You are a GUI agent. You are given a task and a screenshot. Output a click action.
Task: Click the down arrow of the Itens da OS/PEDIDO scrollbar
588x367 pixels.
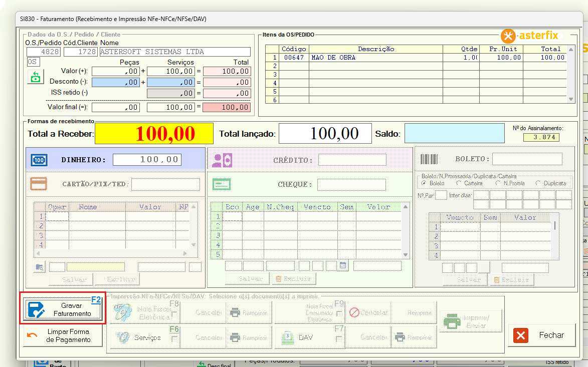(571, 99)
